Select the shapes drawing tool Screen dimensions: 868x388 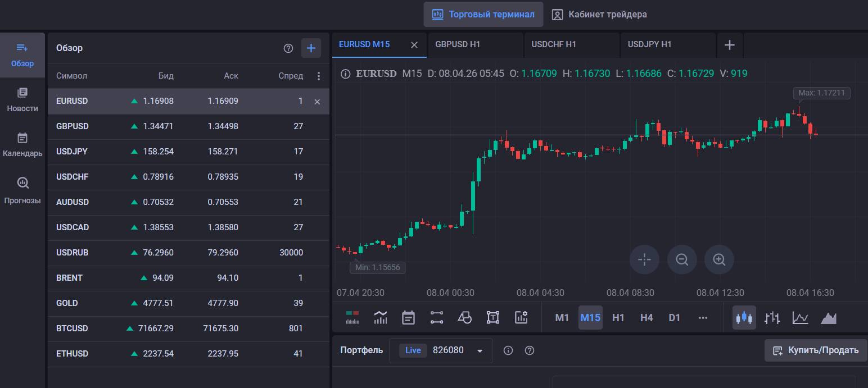point(465,317)
